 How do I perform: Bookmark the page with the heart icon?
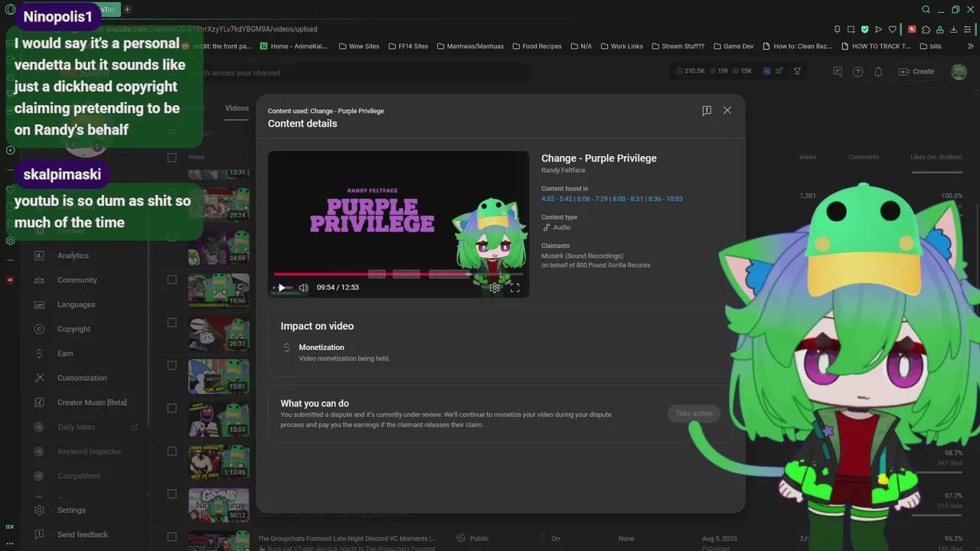[892, 29]
